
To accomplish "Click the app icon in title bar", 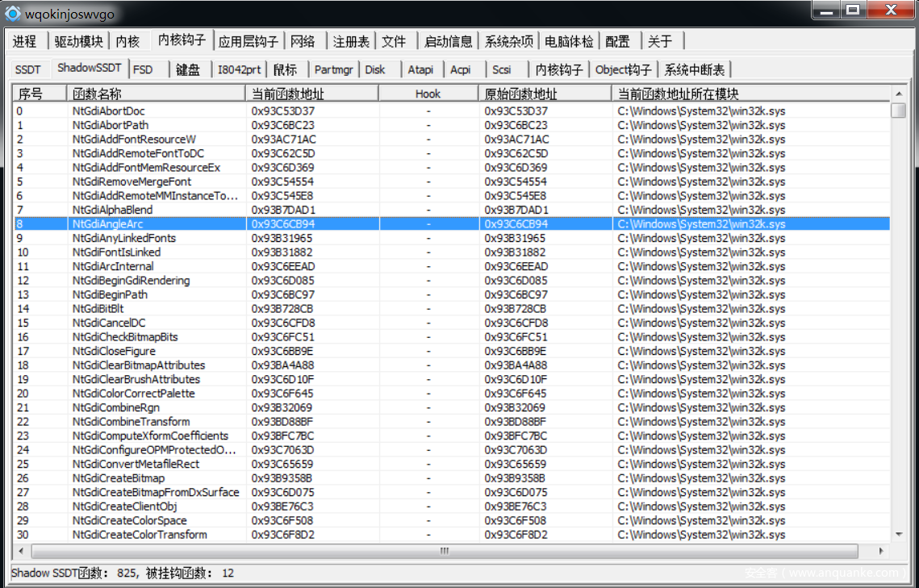I will (13, 14).
